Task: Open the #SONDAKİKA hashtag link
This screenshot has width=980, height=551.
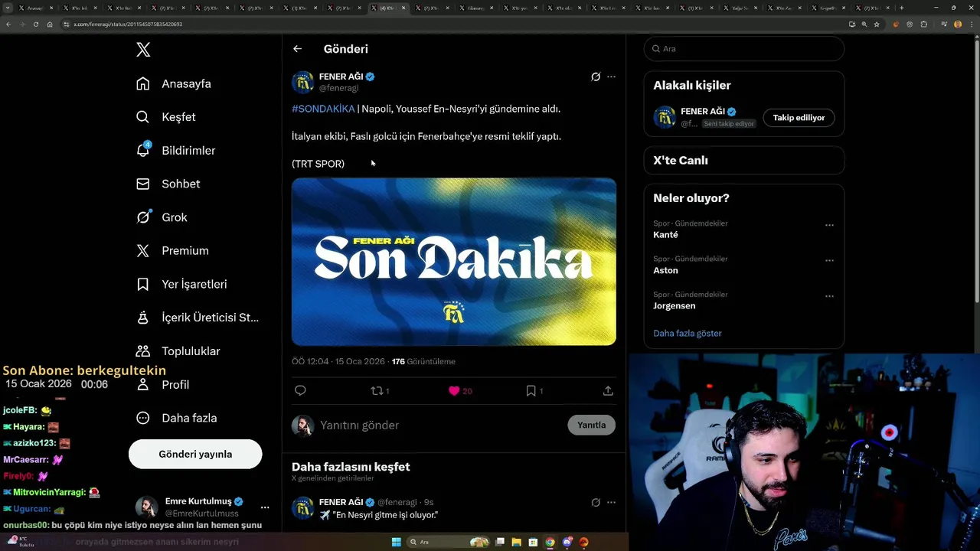Action: click(x=323, y=109)
